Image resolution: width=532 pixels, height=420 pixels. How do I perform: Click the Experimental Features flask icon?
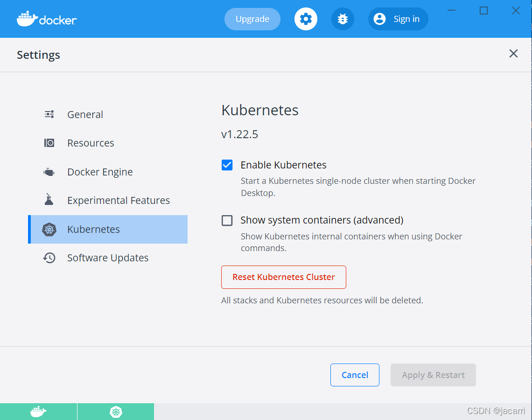(49, 199)
